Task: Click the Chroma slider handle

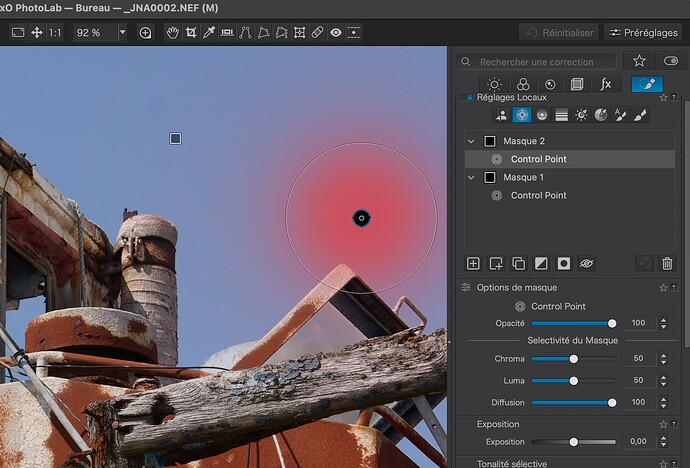Action: click(x=574, y=358)
